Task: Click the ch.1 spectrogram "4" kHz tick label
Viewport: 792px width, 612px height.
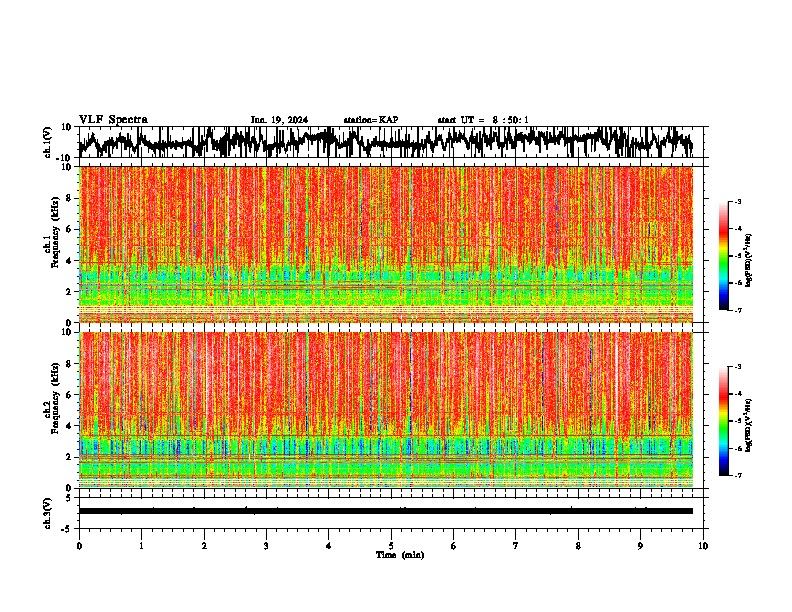Action: (69, 261)
